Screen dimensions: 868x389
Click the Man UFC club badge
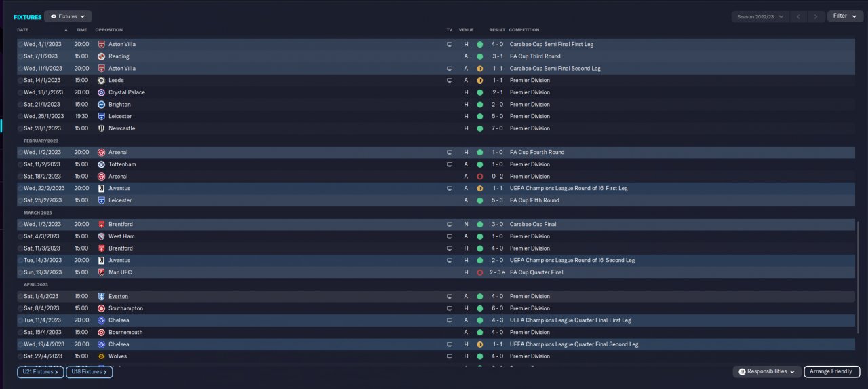click(x=101, y=272)
